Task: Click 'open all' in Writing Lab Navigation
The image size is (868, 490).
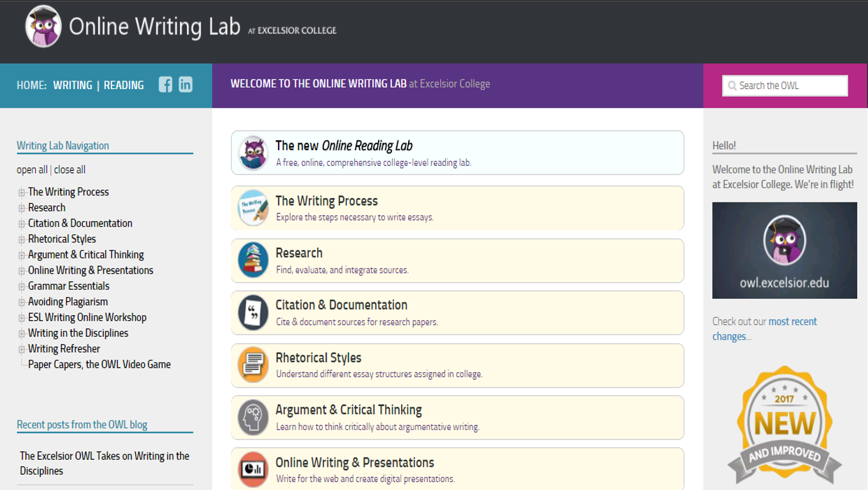Action: pyautogui.click(x=32, y=170)
